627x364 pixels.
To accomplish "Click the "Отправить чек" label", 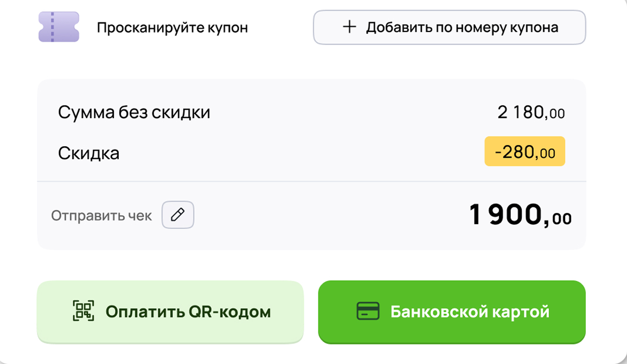I will pyautogui.click(x=101, y=216).
